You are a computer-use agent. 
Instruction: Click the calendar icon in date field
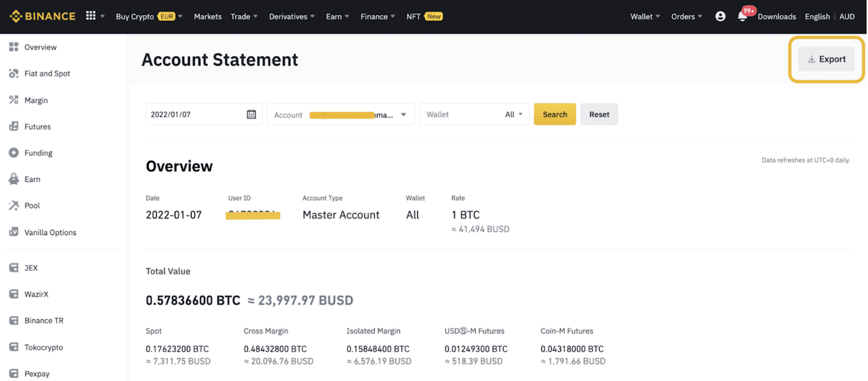click(x=251, y=114)
